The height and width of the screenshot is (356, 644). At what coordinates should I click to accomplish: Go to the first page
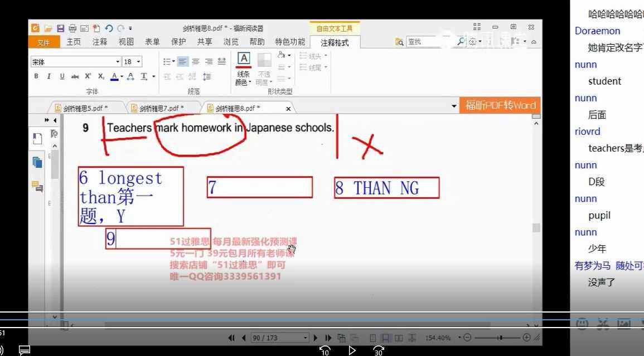231,338
